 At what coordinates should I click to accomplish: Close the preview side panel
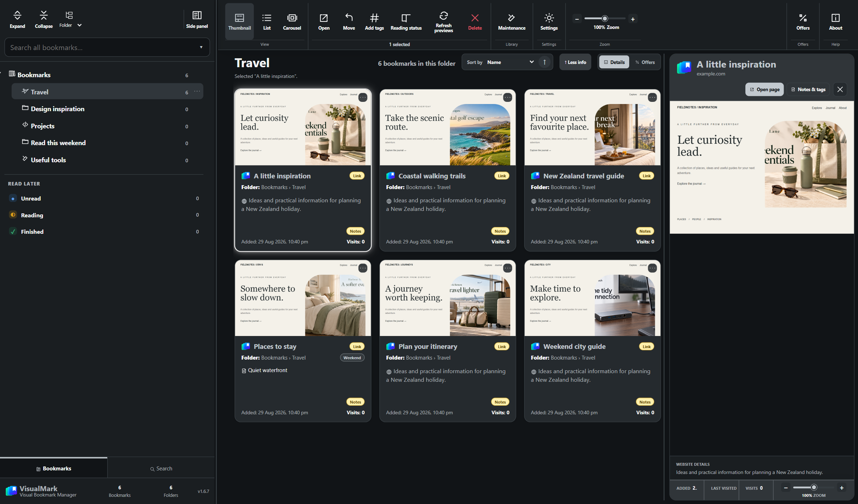(x=840, y=89)
